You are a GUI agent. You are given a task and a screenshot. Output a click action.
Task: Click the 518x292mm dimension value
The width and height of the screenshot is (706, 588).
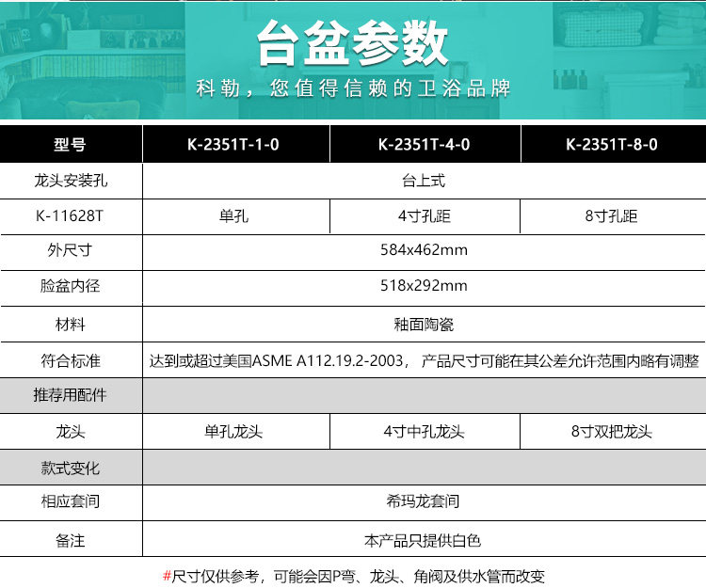coord(424,285)
